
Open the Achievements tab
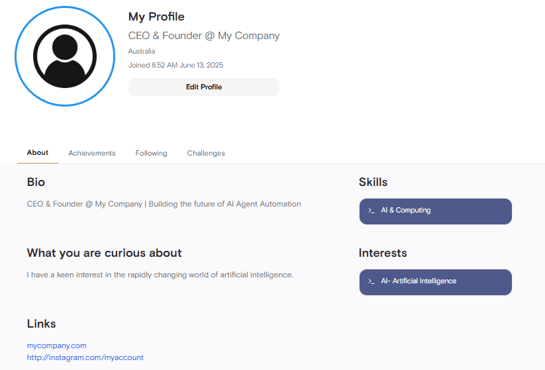tap(92, 153)
